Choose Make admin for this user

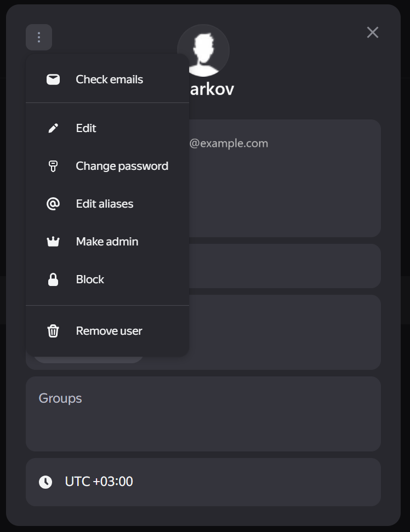[107, 242]
